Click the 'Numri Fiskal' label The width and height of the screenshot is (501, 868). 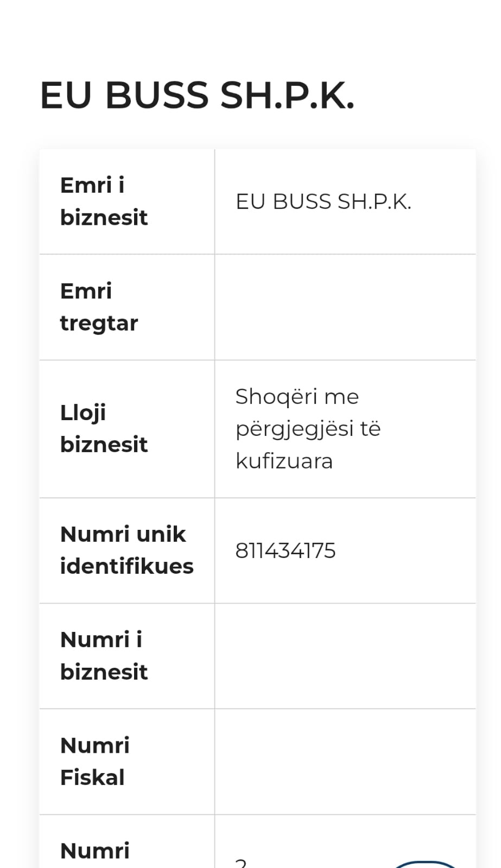coord(94,761)
